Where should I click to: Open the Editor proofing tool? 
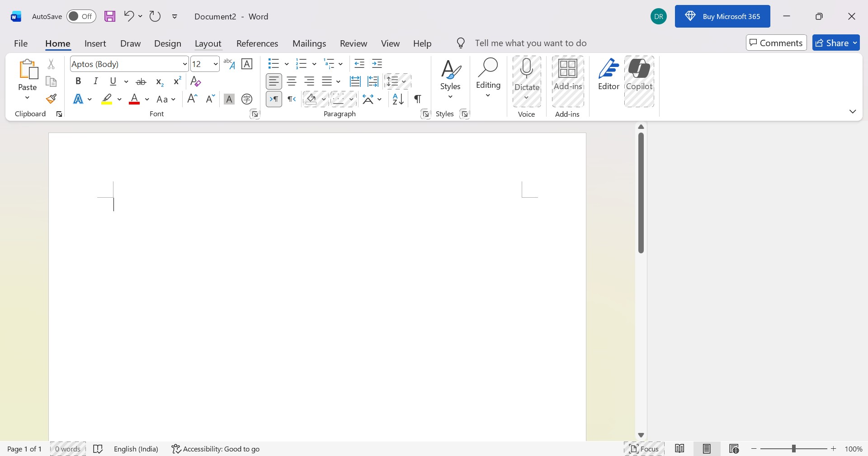[609, 75]
